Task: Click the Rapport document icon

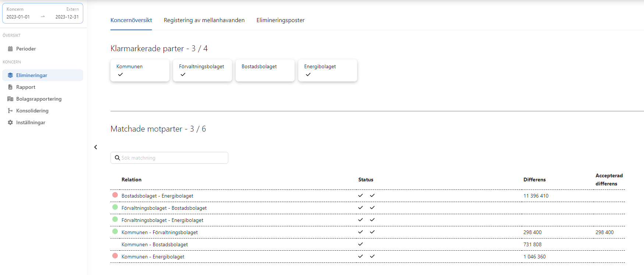Action: pyautogui.click(x=10, y=87)
